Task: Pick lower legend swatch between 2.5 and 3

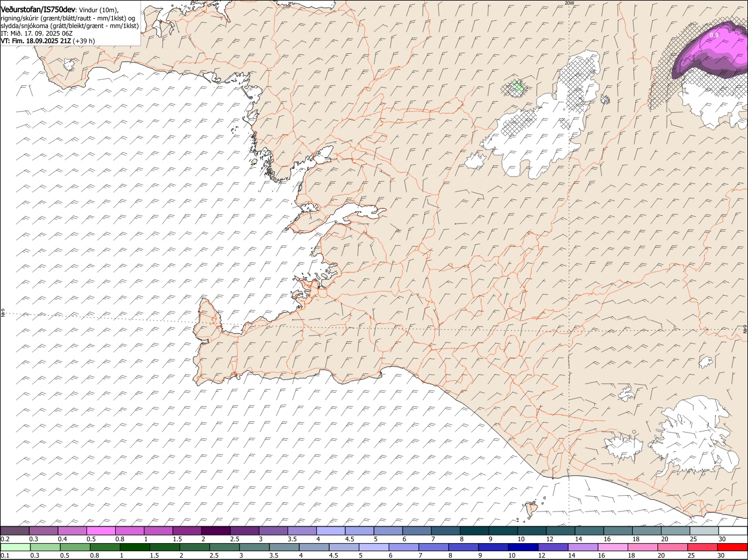Action: click(x=224, y=547)
